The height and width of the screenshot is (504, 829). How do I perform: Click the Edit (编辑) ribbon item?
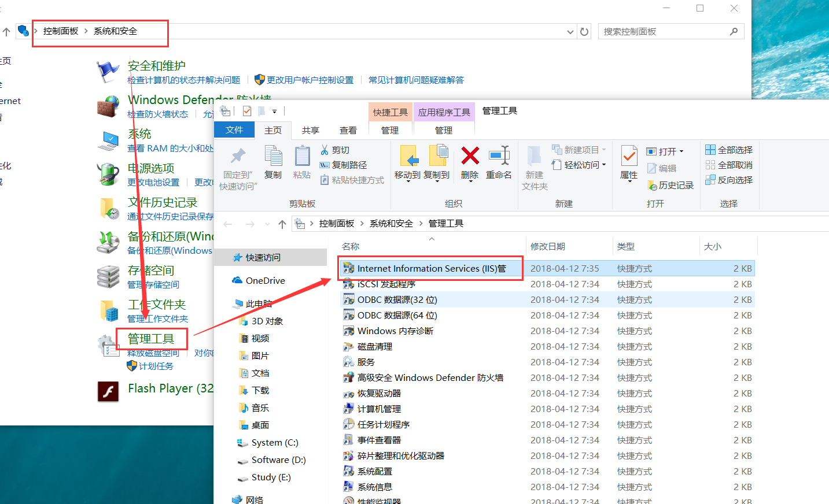click(661, 168)
